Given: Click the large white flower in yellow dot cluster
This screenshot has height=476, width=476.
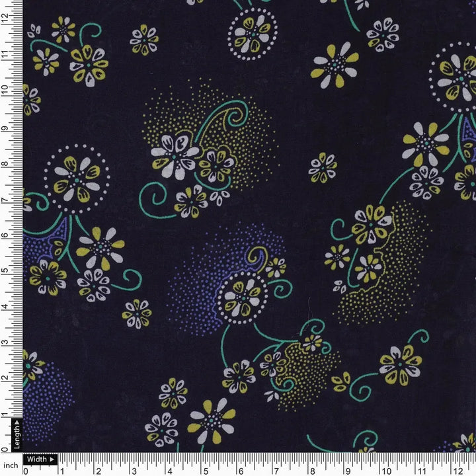Looking at the screenshot, I should pyautogui.click(x=173, y=153).
